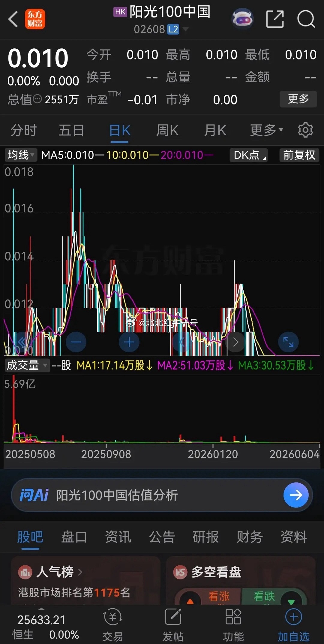
Task: Tap the 人气榜 chart icon
Action: click(25, 572)
